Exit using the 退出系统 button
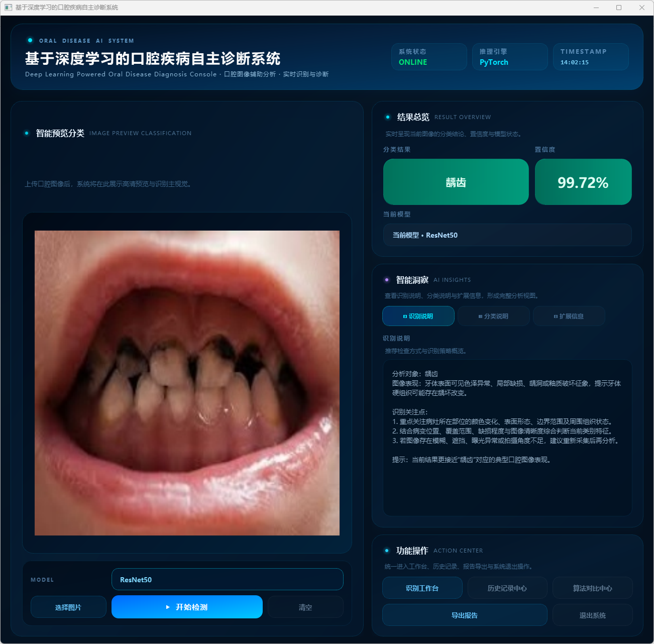Viewport: 654px width, 644px height. click(592, 615)
